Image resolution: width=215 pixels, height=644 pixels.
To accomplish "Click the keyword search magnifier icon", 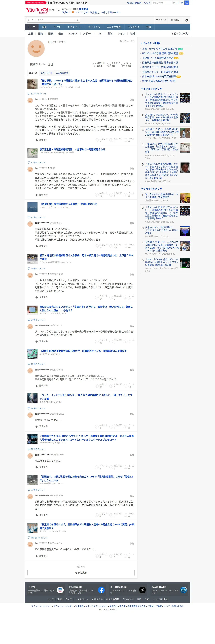I will [x=77, y=20].
